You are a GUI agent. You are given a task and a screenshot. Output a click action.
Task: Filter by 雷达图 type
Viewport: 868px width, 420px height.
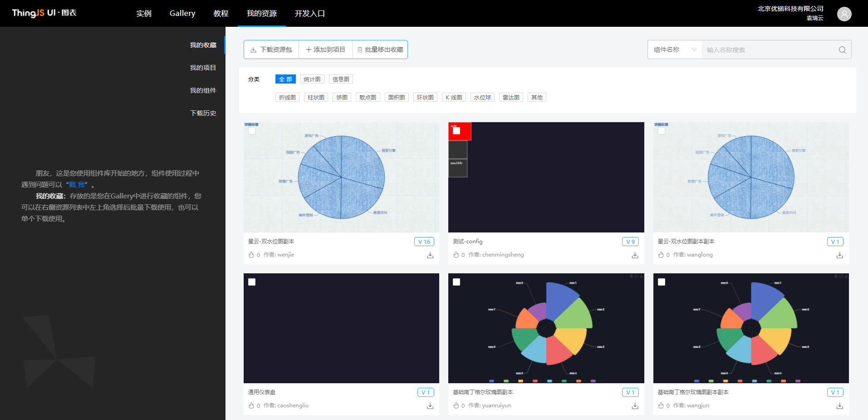[511, 97]
